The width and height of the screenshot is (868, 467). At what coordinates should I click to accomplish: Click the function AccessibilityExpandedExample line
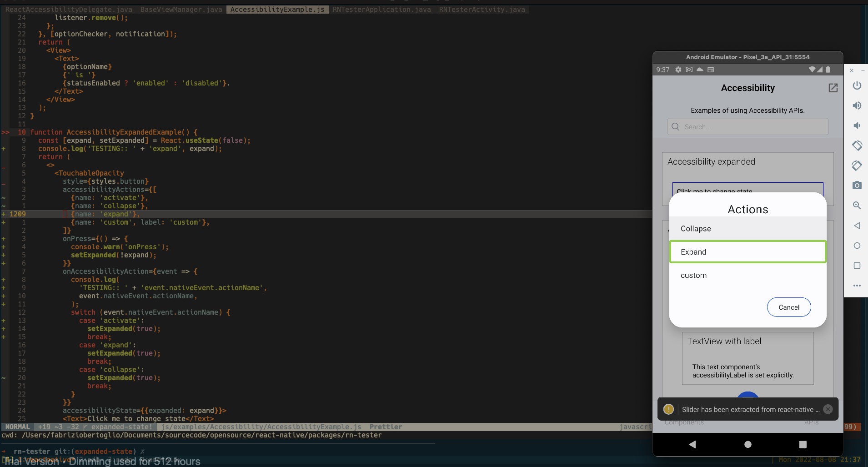(x=114, y=132)
